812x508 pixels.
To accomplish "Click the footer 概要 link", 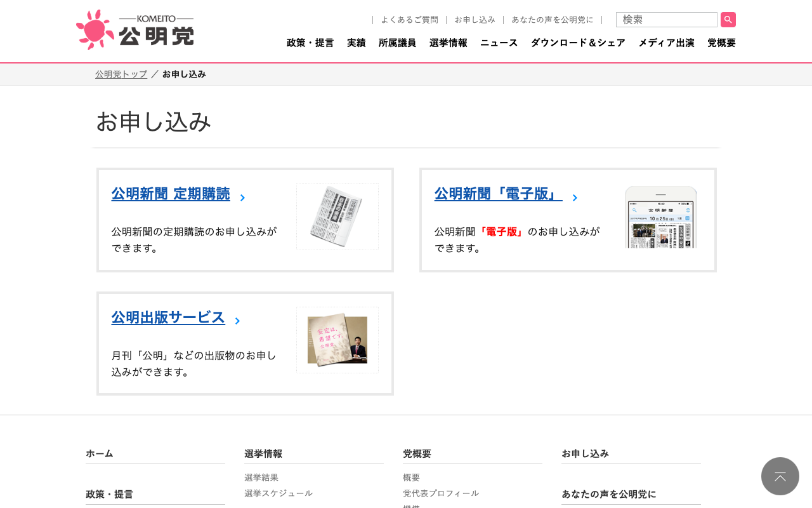I will [x=411, y=478].
